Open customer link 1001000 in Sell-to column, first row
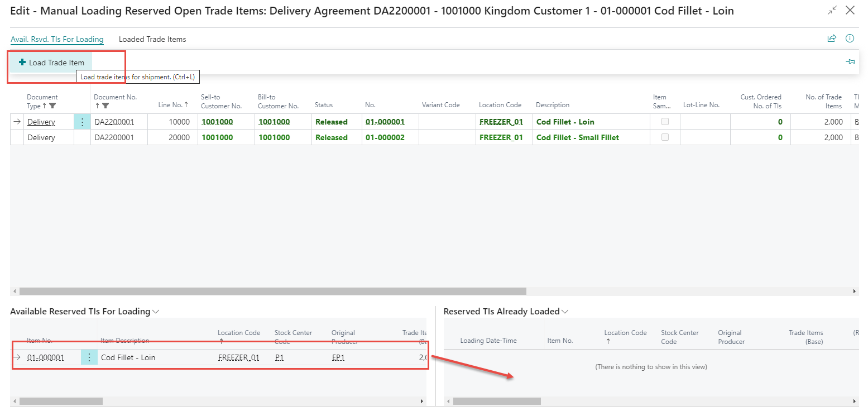868x411 pixels. [217, 122]
